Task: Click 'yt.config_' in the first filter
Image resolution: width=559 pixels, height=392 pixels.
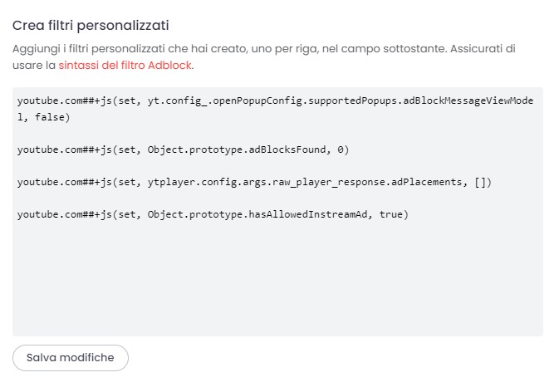Action: point(177,100)
